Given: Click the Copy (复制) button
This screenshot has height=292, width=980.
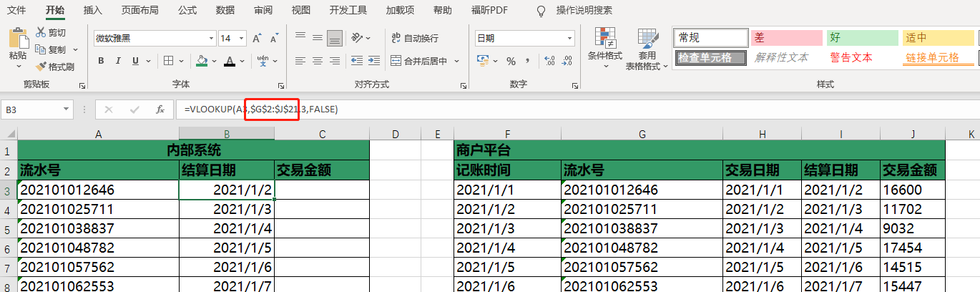Looking at the screenshot, I should (50, 49).
